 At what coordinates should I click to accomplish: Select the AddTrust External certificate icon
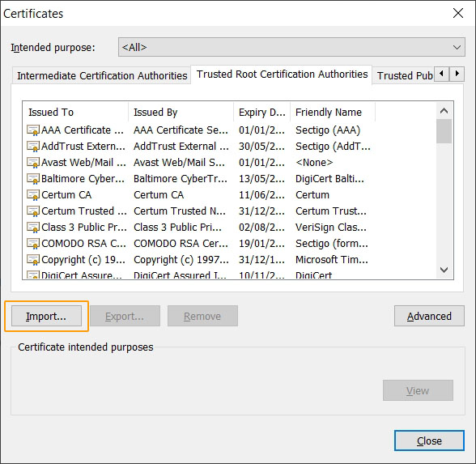33,147
